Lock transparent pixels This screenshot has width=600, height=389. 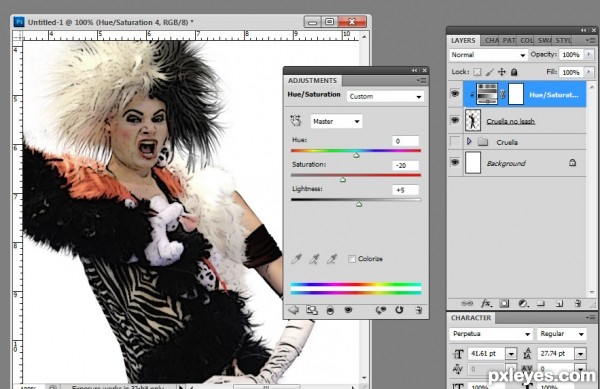pyautogui.click(x=477, y=72)
